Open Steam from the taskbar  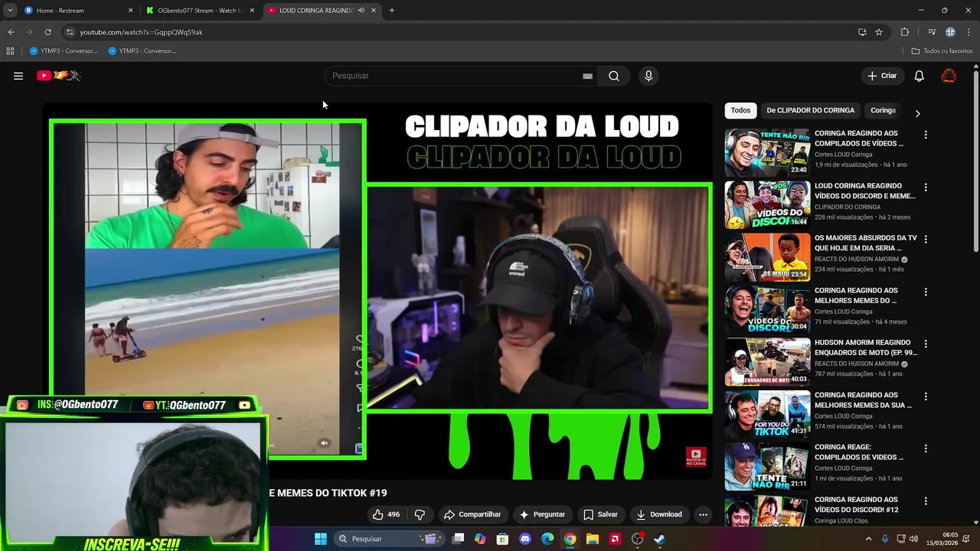[659, 539]
